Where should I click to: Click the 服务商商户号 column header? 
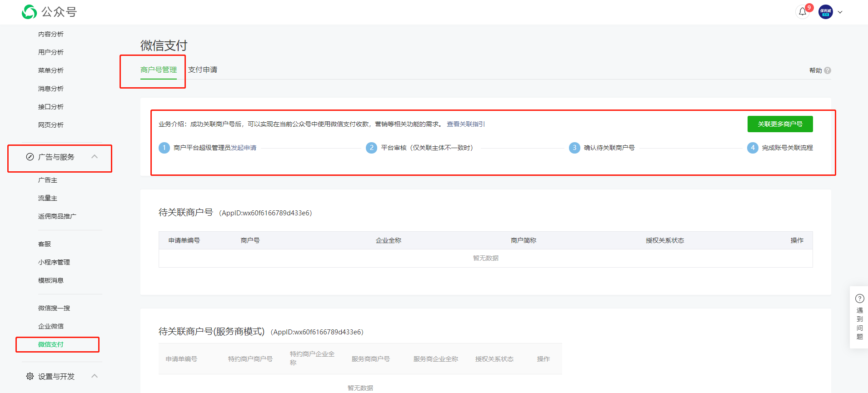point(371,359)
